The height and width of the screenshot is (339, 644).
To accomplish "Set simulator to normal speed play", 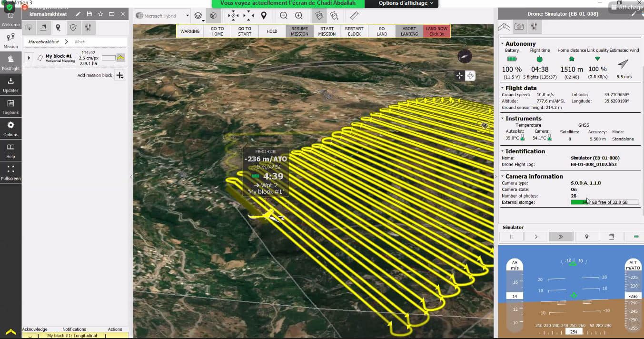I will [536, 236].
